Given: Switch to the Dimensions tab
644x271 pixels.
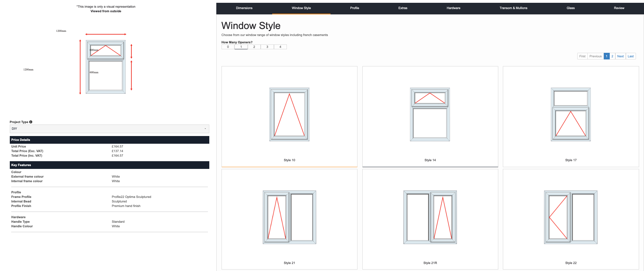Looking at the screenshot, I should click(244, 8).
